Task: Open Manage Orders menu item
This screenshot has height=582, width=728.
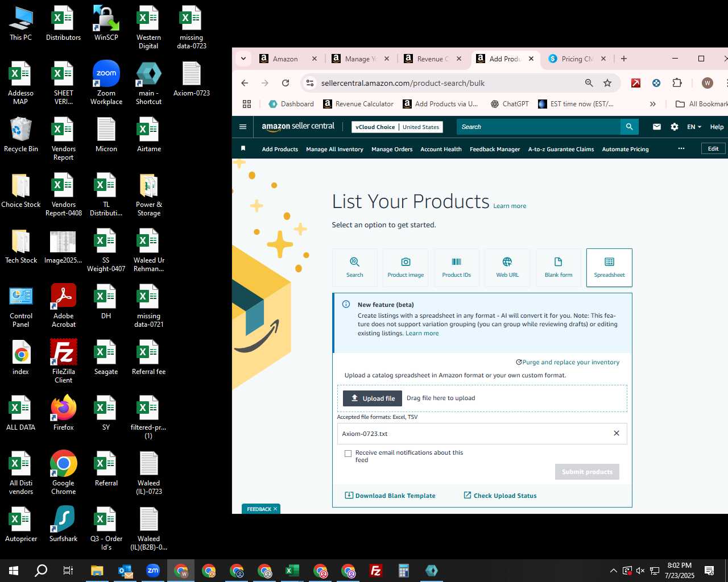Action: [x=392, y=149]
